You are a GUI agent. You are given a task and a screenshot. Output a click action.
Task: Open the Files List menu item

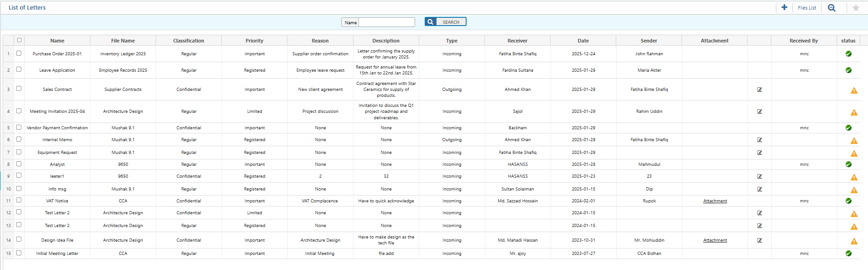tap(806, 8)
